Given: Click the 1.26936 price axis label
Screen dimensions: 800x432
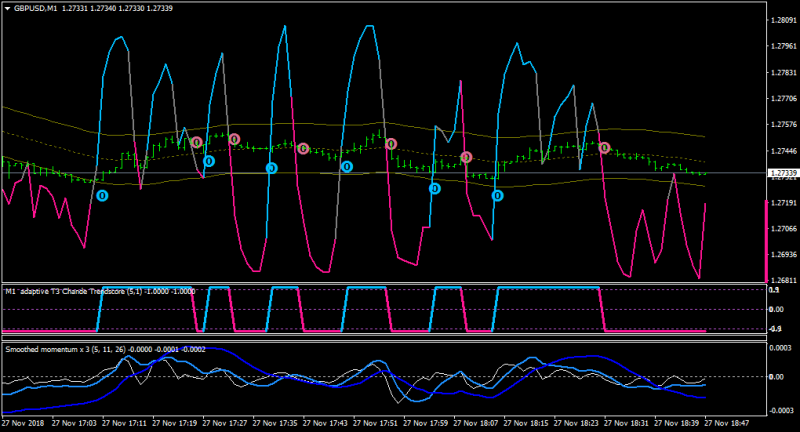Looking at the screenshot, I should click(x=783, y=255).
